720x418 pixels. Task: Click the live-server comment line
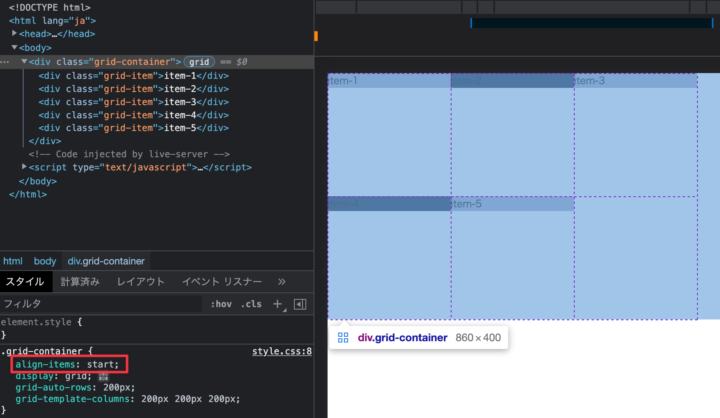point(129,154)
